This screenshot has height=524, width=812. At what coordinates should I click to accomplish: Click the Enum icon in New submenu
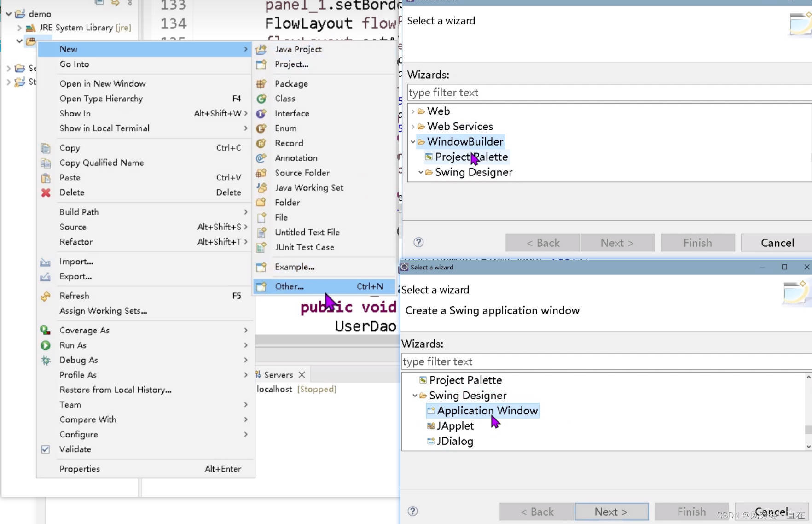pos(261,128)
